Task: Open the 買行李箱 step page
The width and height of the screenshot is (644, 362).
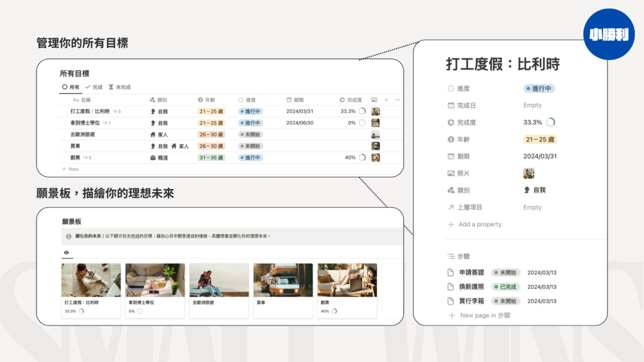Action: pyautogui.click(x=472, y=301)
